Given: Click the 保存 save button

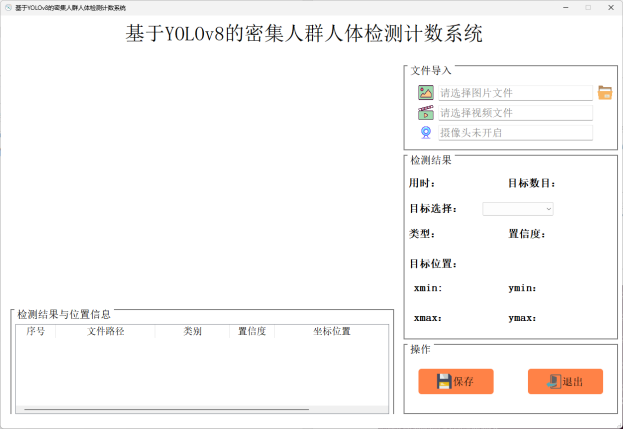Looking at the screenshot, I should coord(456,381).
